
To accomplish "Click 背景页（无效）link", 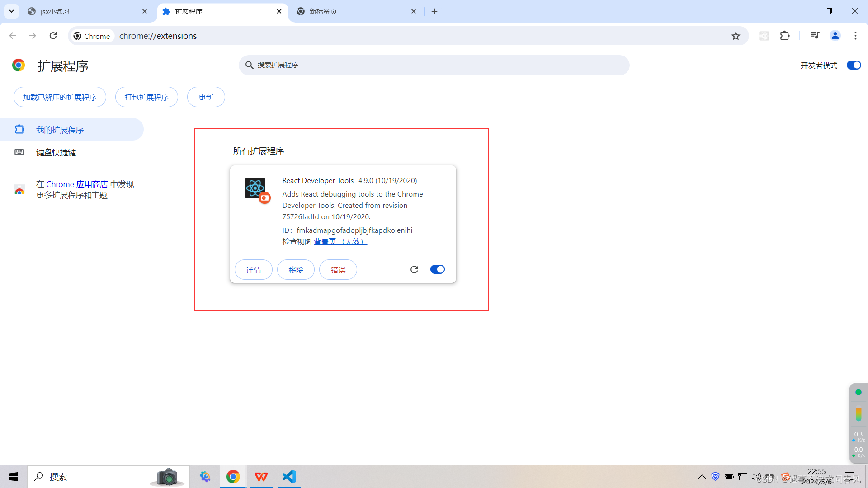I will (x=340, y=242).
